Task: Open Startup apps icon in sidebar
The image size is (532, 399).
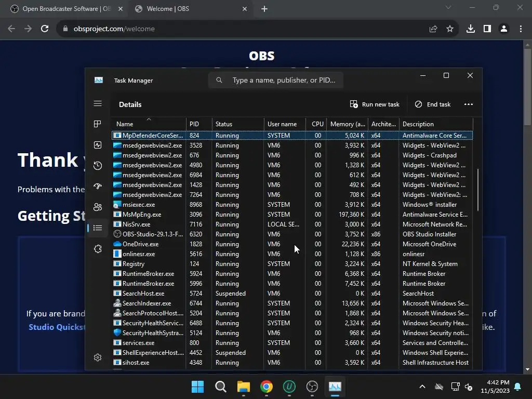Action: tap(98, 187)
